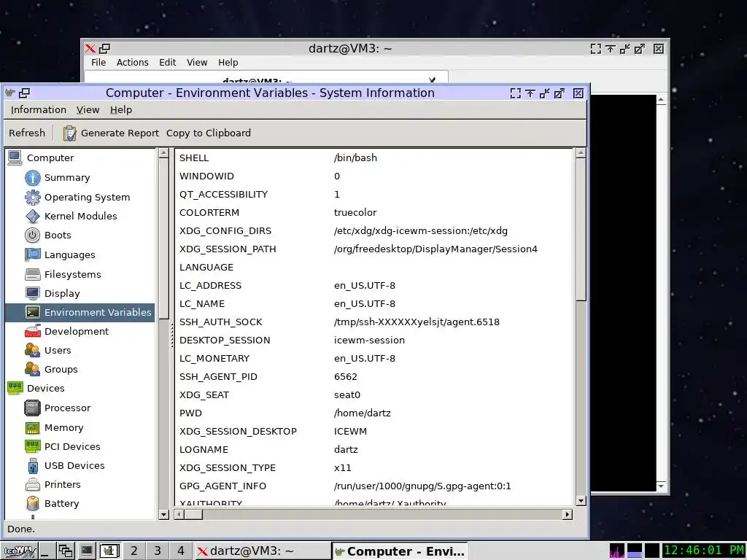
Task: Click the Generate Report clipboard icon
Action: (x=69, y=133)
